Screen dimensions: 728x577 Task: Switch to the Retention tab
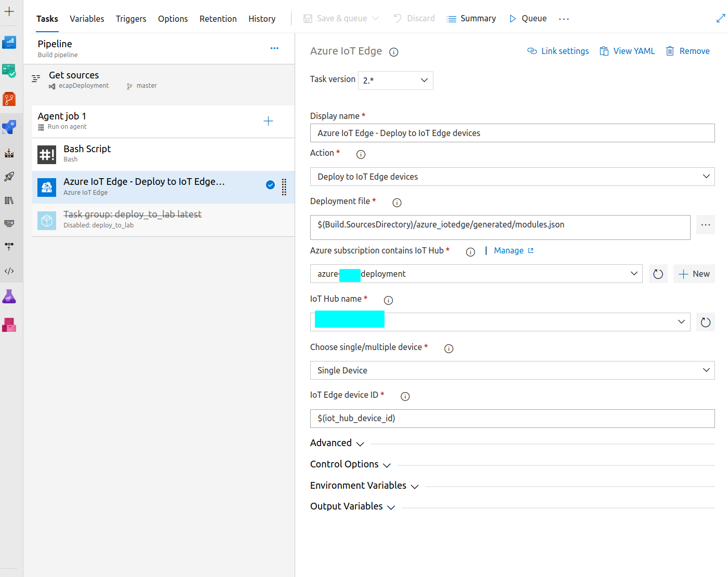(x=218, y=19)
